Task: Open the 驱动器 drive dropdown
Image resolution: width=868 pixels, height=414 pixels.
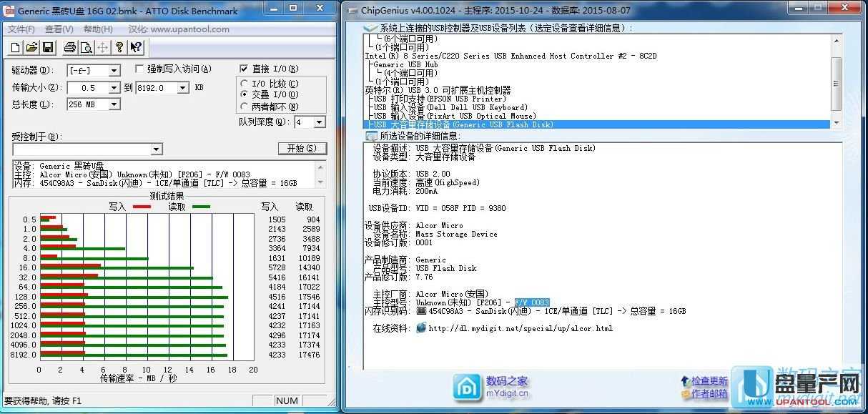Action: (x=114, y=71)
